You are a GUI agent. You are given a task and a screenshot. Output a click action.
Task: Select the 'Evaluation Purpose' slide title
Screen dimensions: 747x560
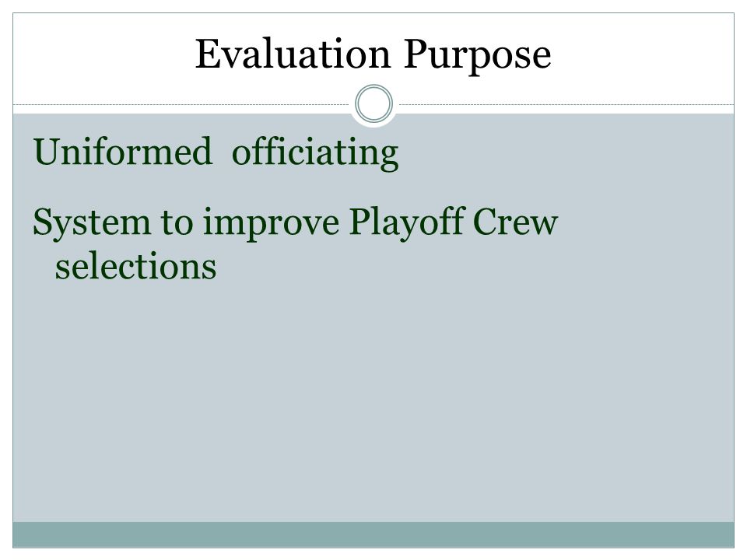click(x=373, y=54)
